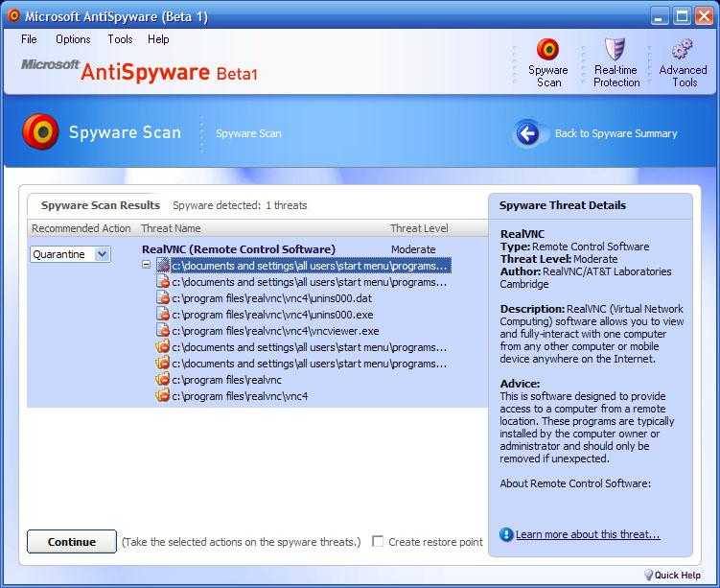Click the file icon beside unins000.exe
This screenshot has height=588, width=720.
(x=163, y=315)
